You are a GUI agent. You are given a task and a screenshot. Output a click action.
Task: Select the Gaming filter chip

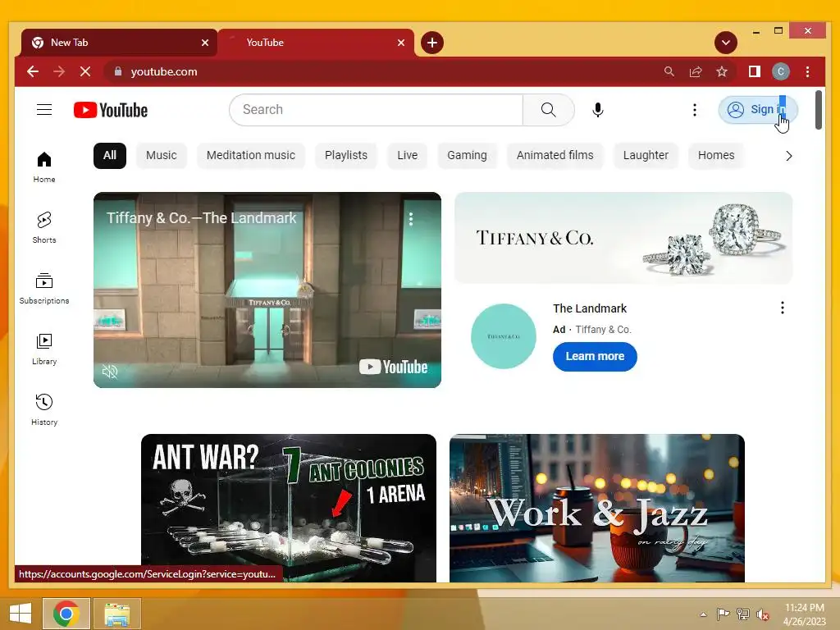click(x=467, y=155)
